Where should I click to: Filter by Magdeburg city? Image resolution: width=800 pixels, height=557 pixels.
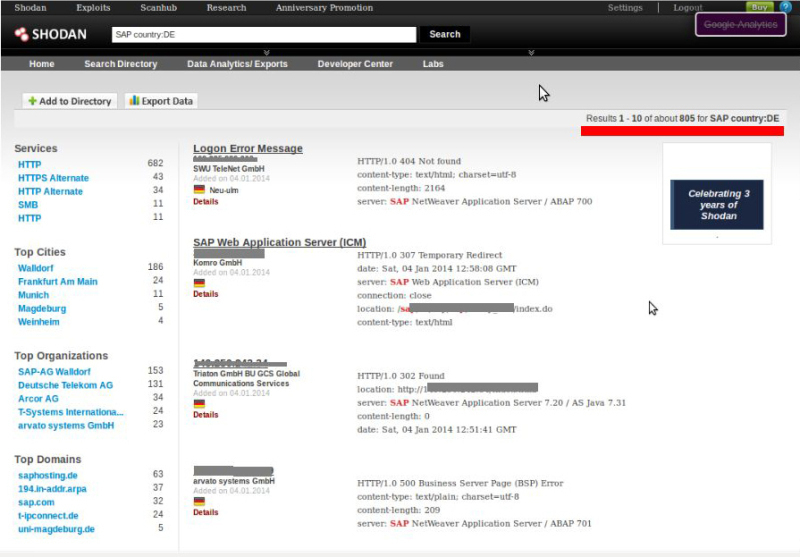pos(42,308)
